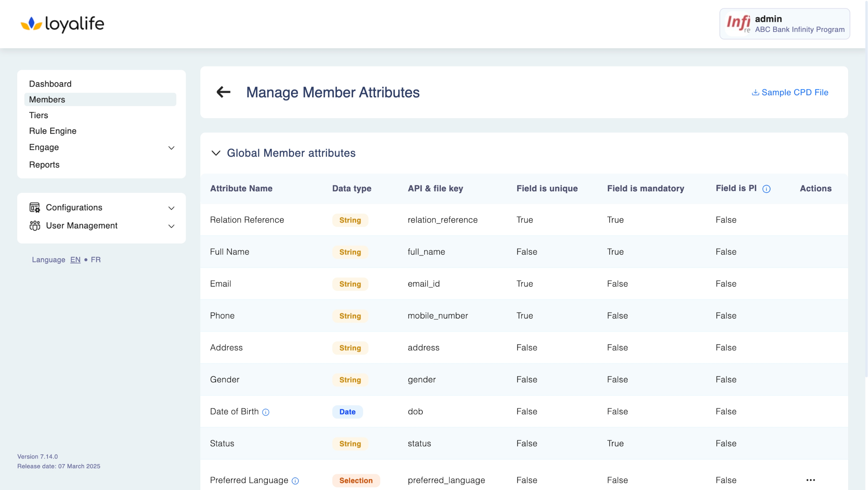Collapse the Global Member attributes section
The height and width of the screenshot is (490, 868).
tap(216, 153)
